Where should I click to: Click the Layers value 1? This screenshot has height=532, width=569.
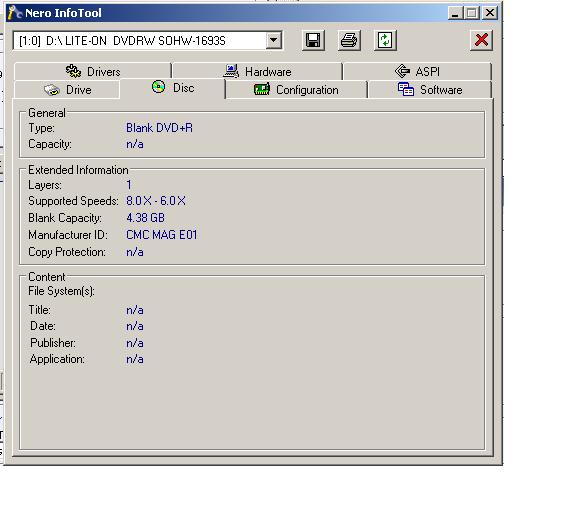click(129, 185)
